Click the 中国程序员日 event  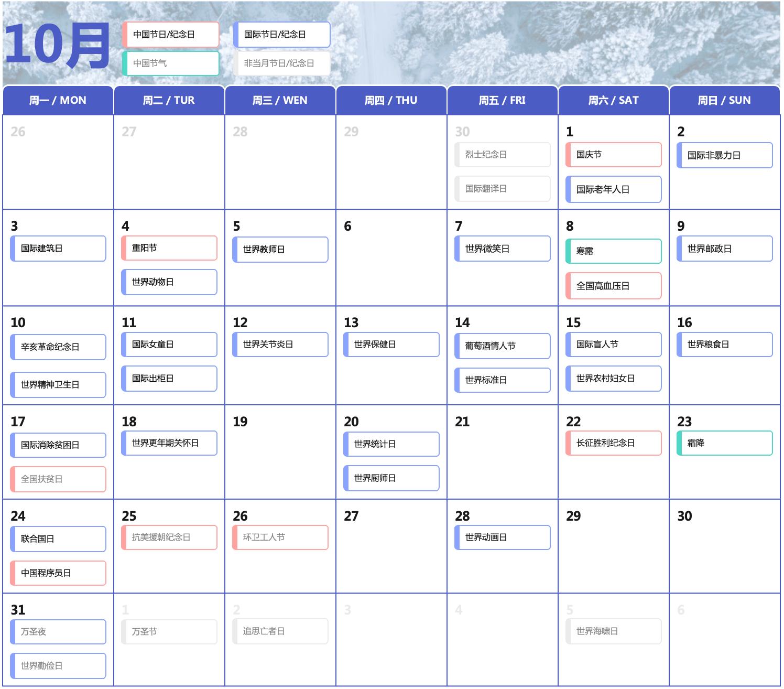58,573
